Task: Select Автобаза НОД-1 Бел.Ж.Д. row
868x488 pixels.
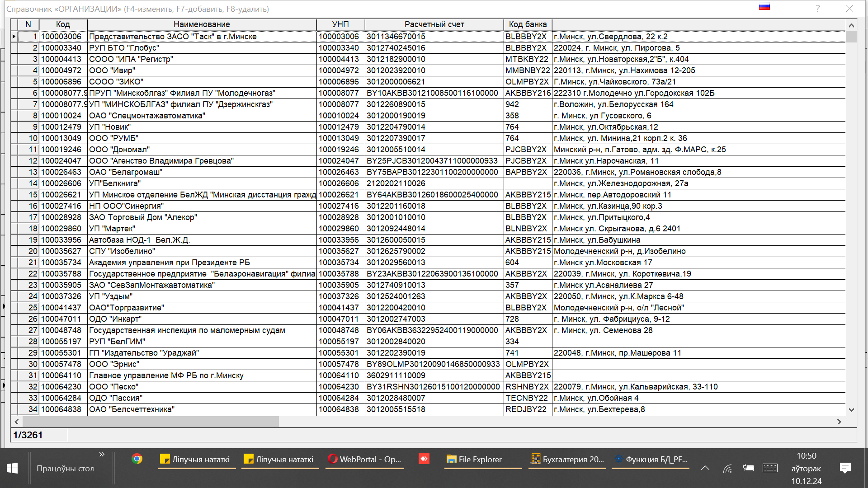Action: [x=428, y=240]
